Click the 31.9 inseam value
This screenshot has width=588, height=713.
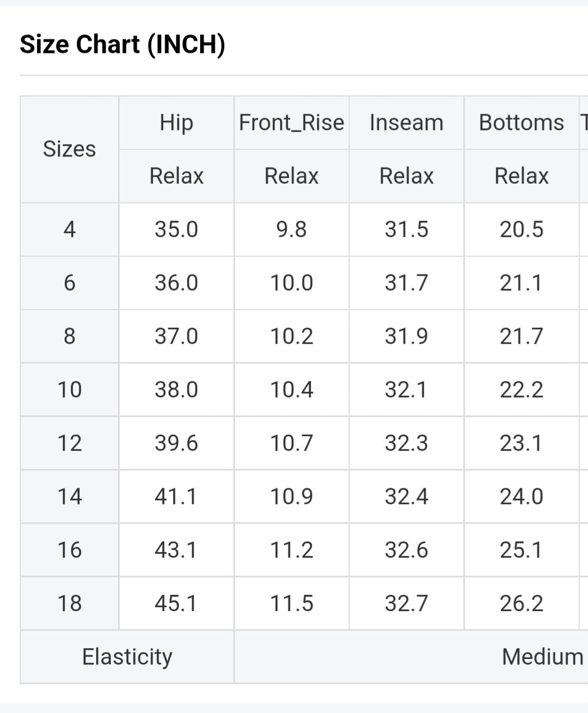coord(406,336)
